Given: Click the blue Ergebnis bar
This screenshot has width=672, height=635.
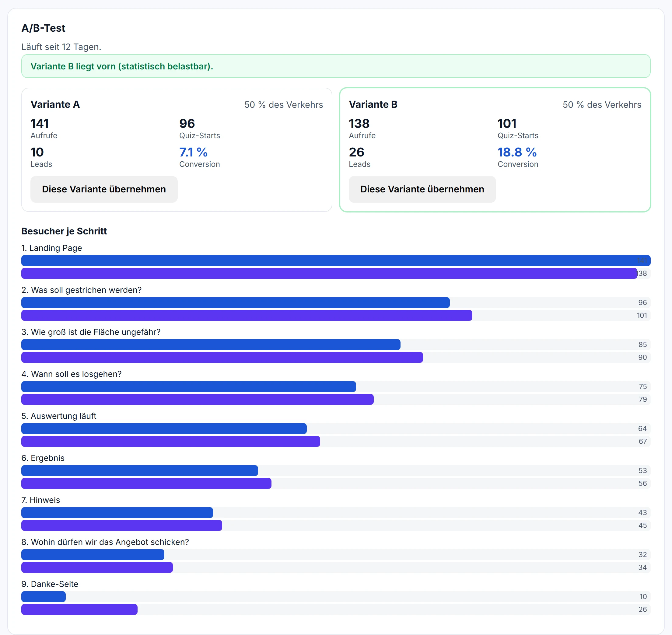Looking at the screenshot, I should (x=139, y=471).
